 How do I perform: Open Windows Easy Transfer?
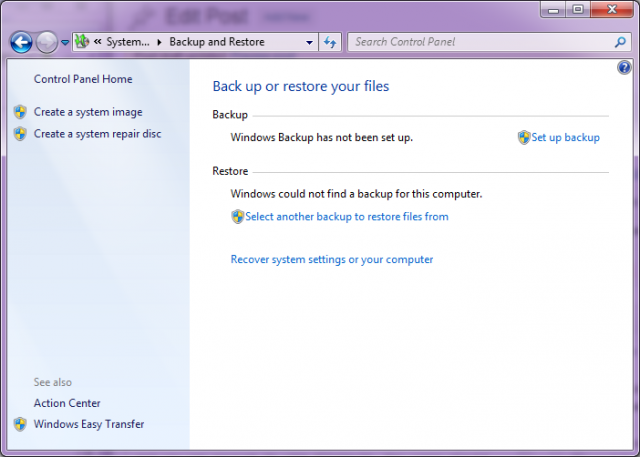click(89, 424)
